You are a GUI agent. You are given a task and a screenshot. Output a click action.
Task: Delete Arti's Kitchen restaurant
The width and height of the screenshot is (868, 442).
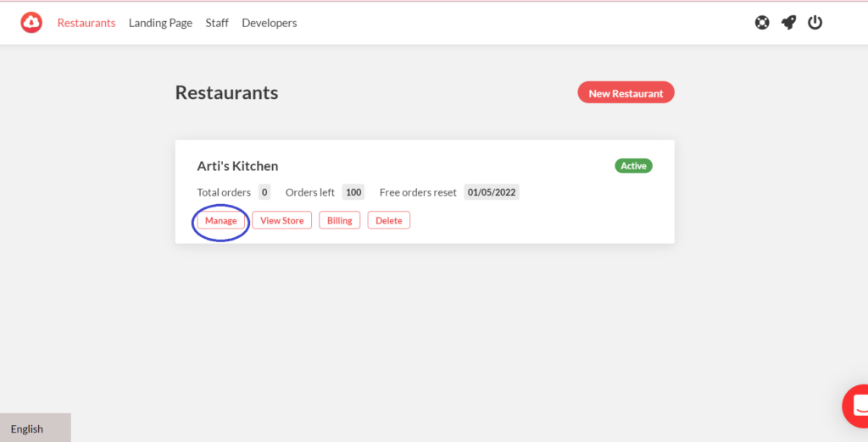[388, 220]
